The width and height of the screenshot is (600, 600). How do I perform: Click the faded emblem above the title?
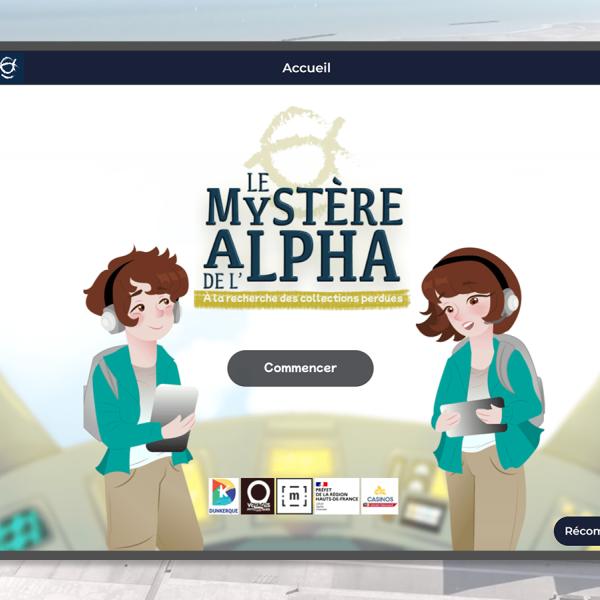point(298,145)
